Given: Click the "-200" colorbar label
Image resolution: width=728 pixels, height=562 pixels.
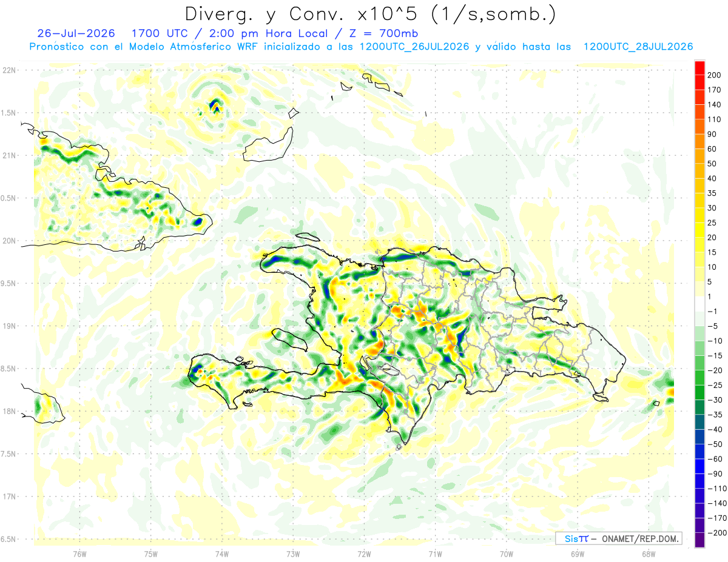Looking at the screenshot, I should 716,532.
